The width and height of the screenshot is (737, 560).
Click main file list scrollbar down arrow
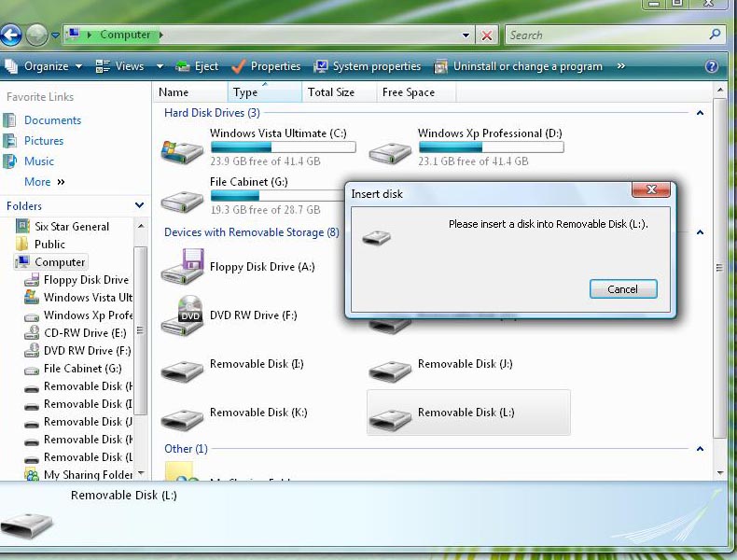tap(720, 473)
